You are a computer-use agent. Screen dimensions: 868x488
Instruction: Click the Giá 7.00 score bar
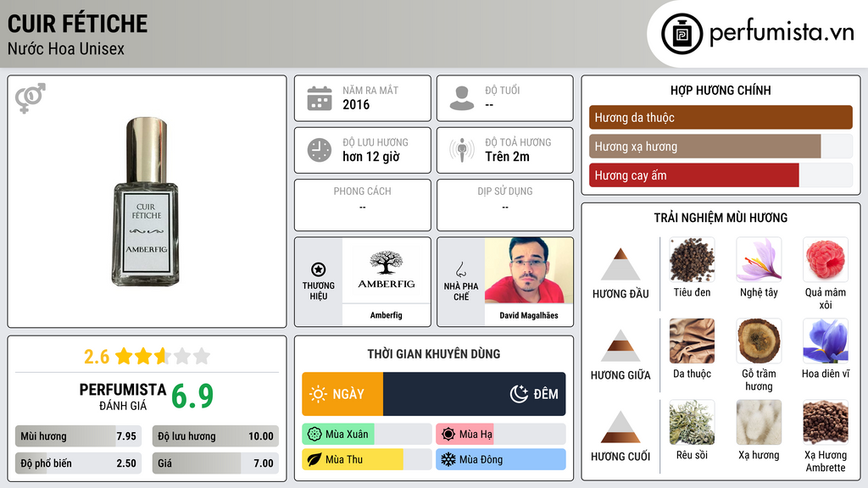215,463
